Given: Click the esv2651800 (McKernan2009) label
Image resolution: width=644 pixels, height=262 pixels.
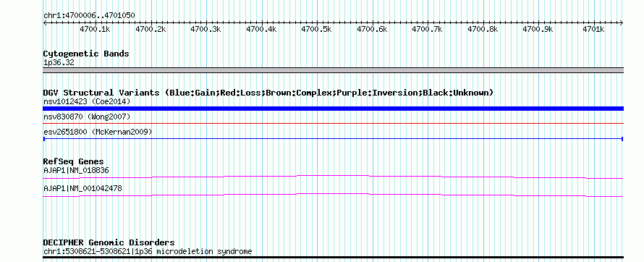Looking at the screenshot, I should (x=98, y=132).
